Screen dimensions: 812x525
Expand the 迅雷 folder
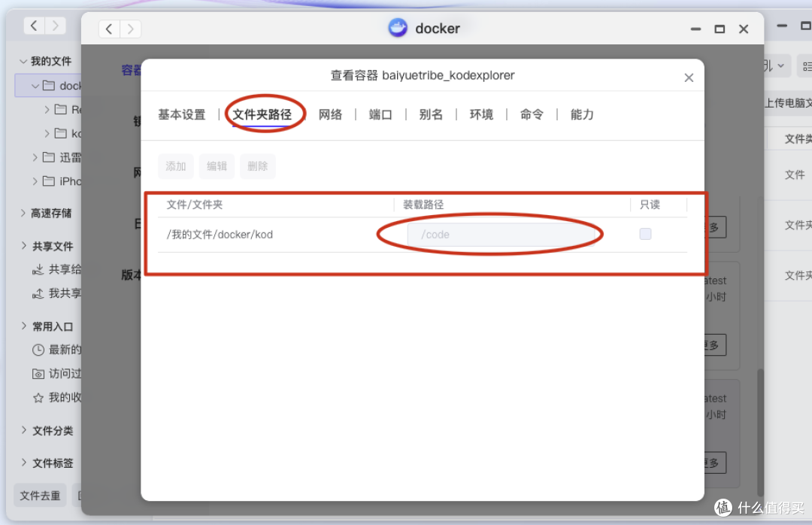(x=35, y=157)
